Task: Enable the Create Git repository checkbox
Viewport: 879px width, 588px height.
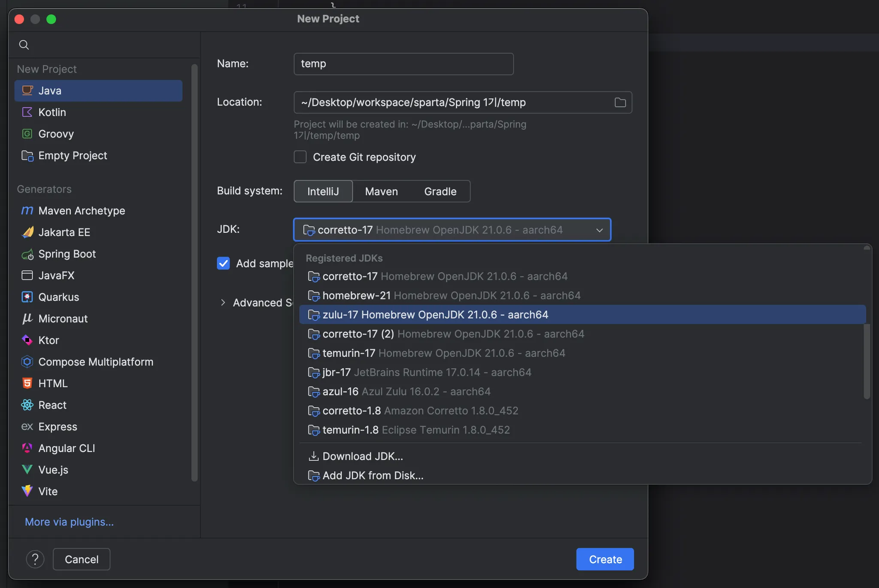Action: 300,157
